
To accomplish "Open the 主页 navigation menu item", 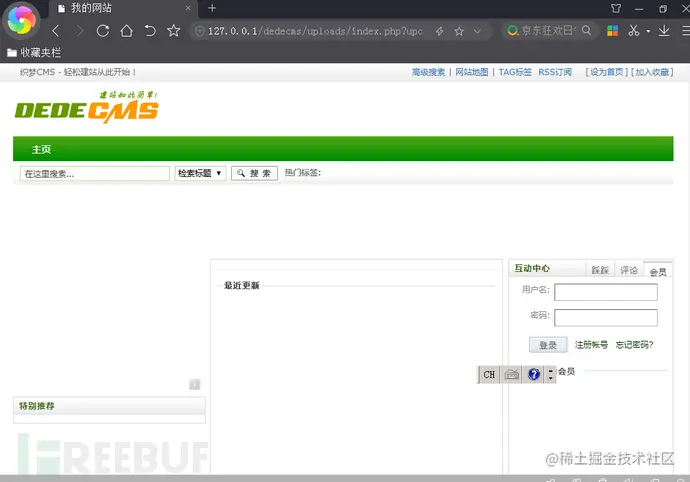I will click(x=41, y=149).
